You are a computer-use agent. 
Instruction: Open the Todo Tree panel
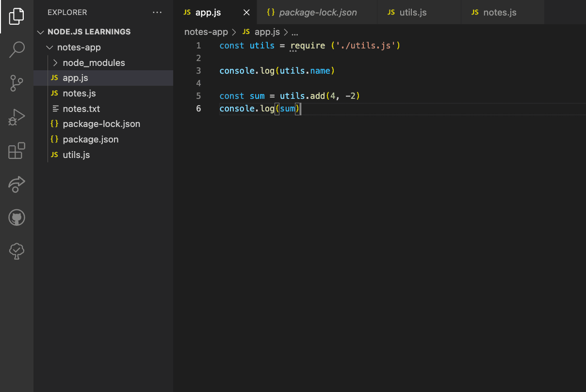(16, 251)
